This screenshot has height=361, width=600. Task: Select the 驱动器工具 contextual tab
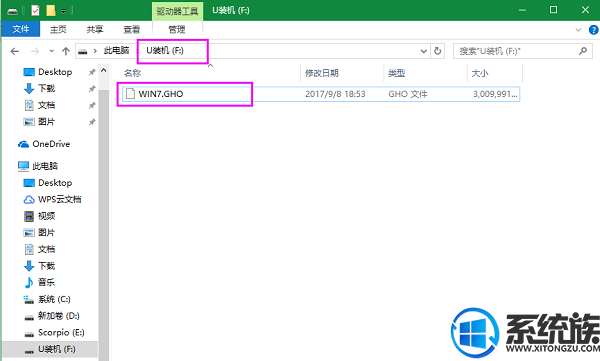coord(177,11)
